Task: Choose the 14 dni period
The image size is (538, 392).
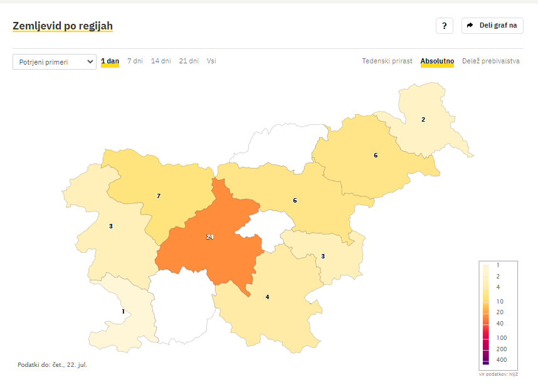Action: (161, 61)
